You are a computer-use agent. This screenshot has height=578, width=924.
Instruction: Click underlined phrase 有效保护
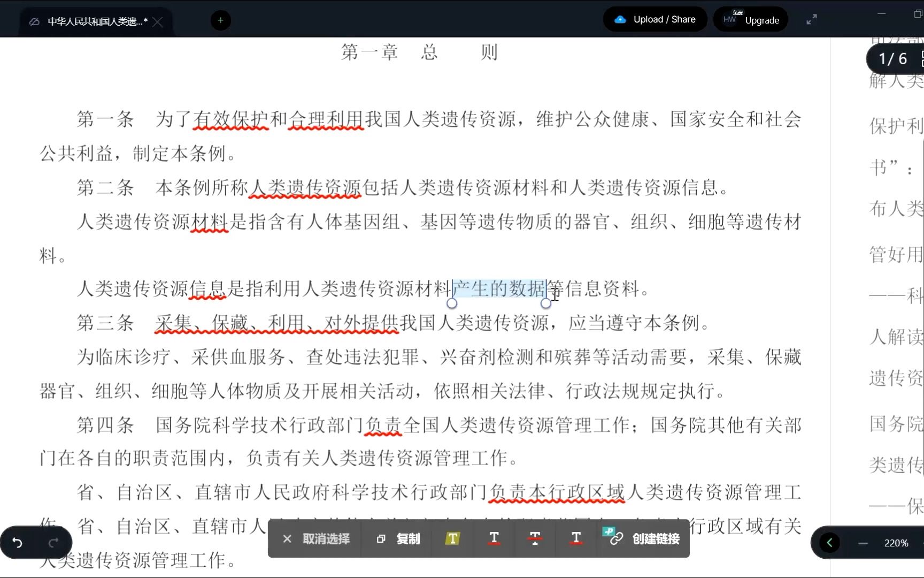(x=230, y=119)
